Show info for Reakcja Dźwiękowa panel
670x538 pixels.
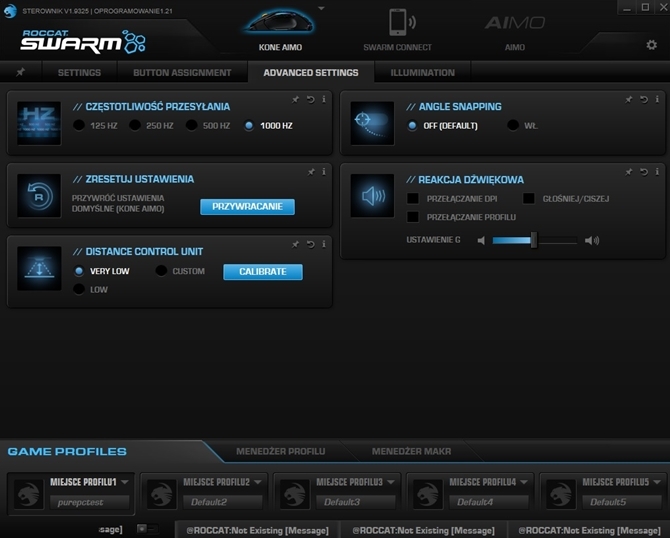click(657, 171)
